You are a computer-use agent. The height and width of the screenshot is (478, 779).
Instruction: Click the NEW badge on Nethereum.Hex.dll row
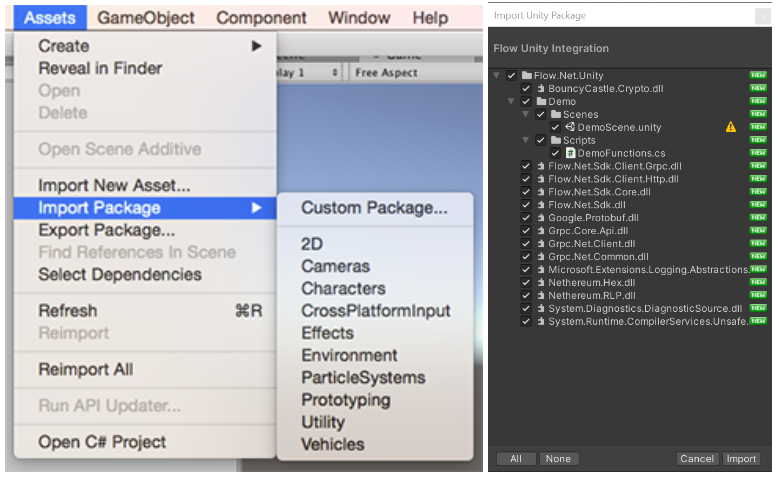click(758, 282)
